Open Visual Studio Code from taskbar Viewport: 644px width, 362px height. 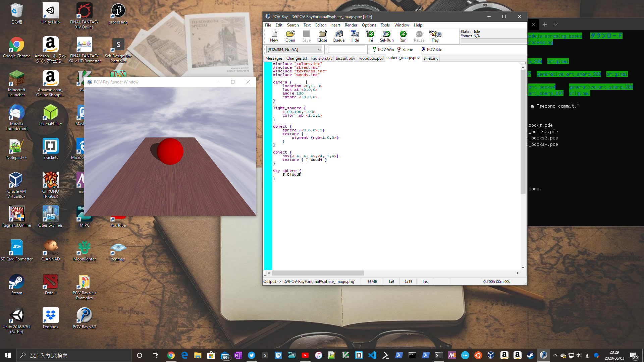click(x=372, y=355)
